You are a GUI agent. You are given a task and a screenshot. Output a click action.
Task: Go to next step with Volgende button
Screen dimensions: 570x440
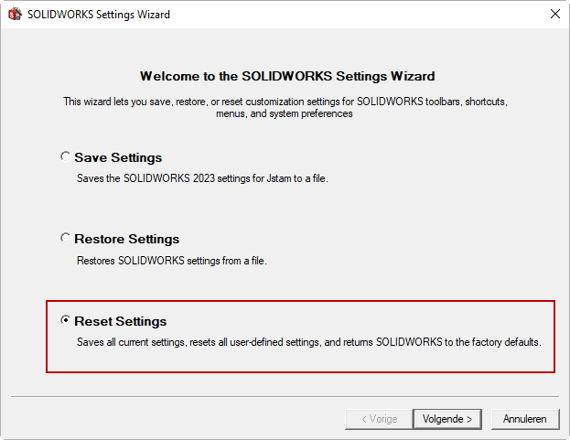(x=447, y=419)
